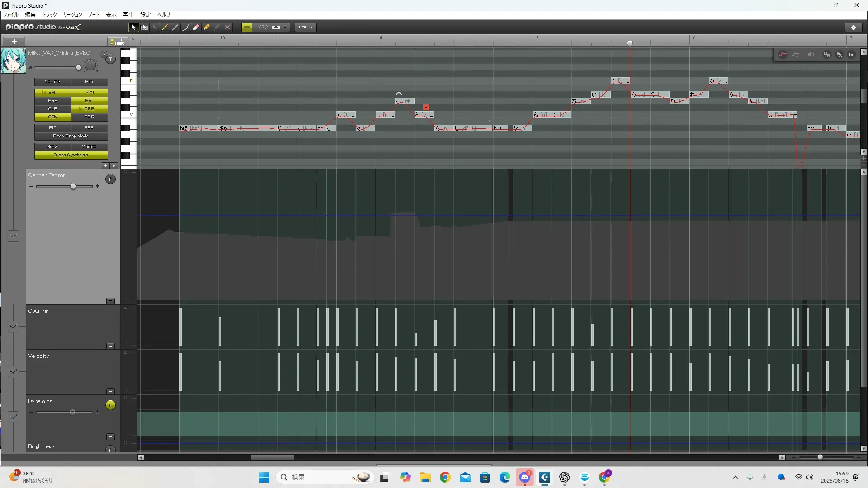Click the track volume slider knob
The height and width of the screenshot is (488, 868).
point(79,68)
